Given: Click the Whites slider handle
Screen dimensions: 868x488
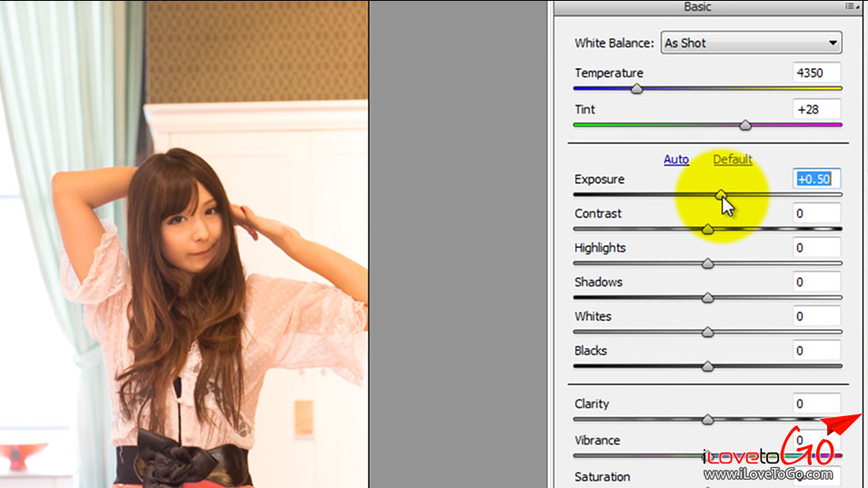Looking at the screenshot, I should click(x=707, y=332).
